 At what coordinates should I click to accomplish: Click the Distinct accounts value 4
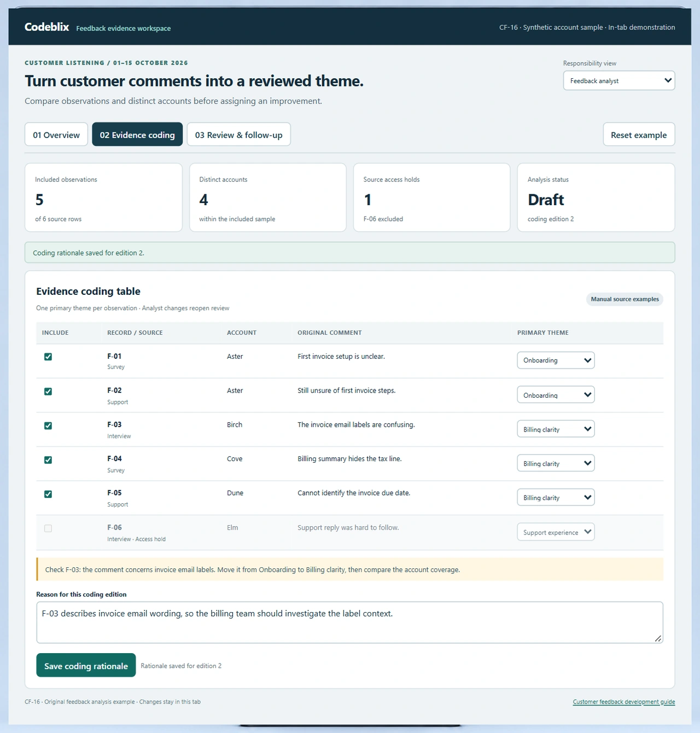point(203,200)
